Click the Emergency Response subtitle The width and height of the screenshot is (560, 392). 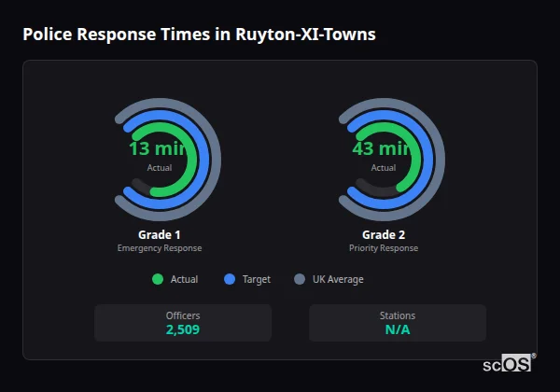tap(160, 248)
